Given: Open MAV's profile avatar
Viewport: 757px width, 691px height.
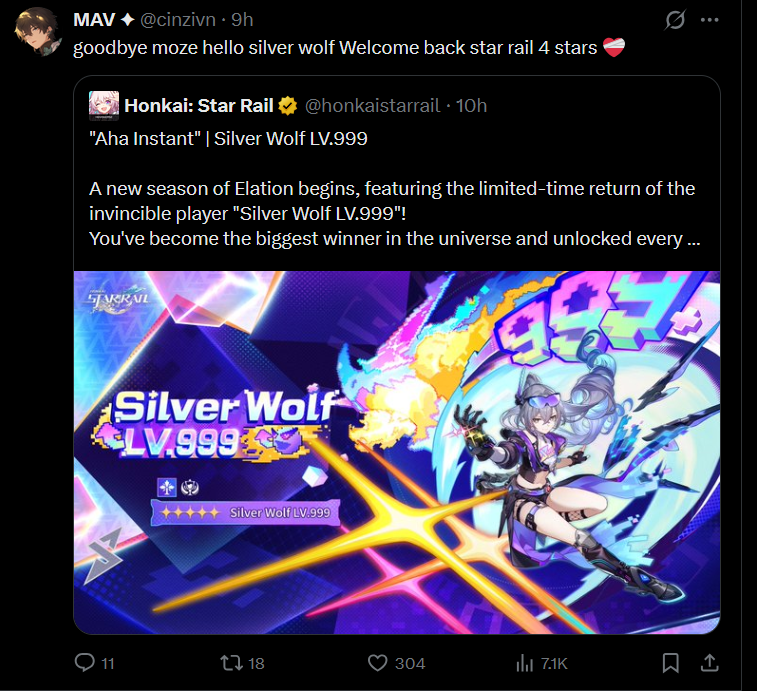Looking at the screenshot, I should coord(37,31).
